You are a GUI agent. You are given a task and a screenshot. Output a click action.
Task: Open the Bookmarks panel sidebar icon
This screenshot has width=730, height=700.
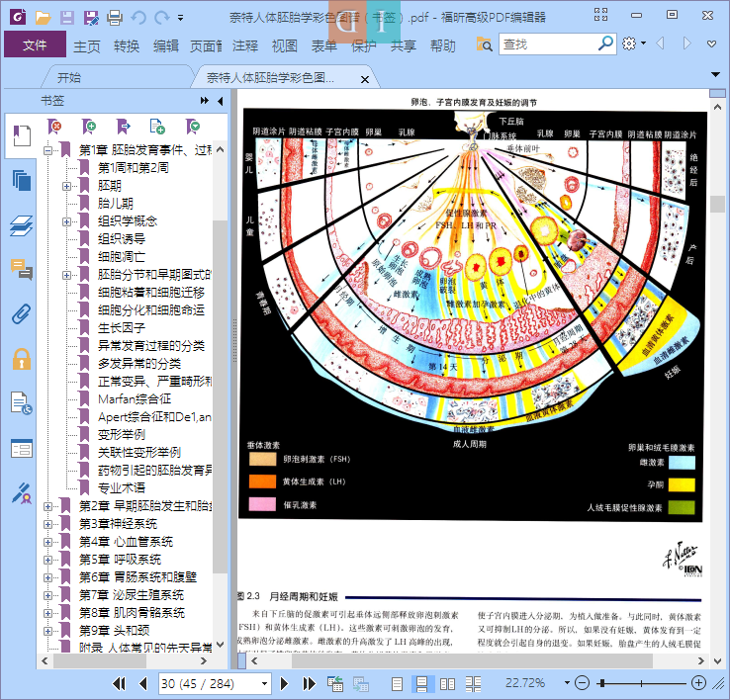pos(22,135)
